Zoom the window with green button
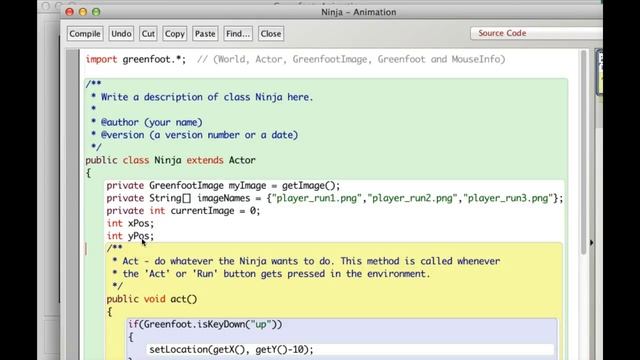 [96, 12]
